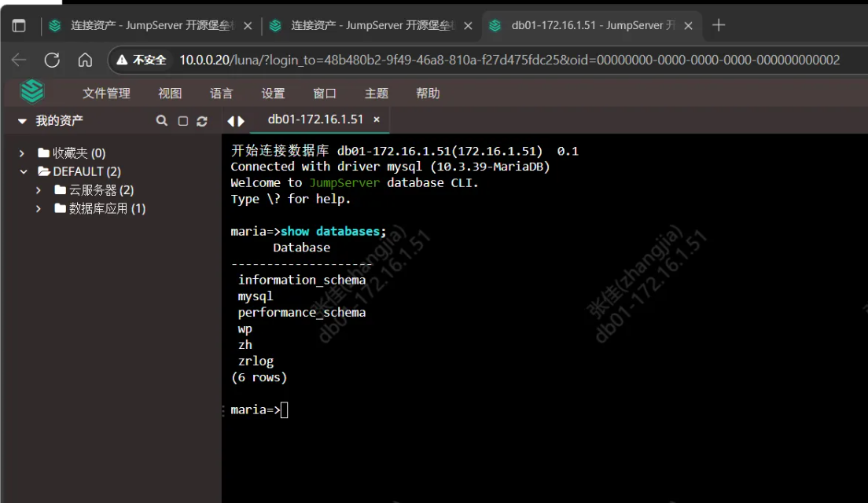Click the 不安全 security warning indicator
868x503 pixels.
pos(142,60)
